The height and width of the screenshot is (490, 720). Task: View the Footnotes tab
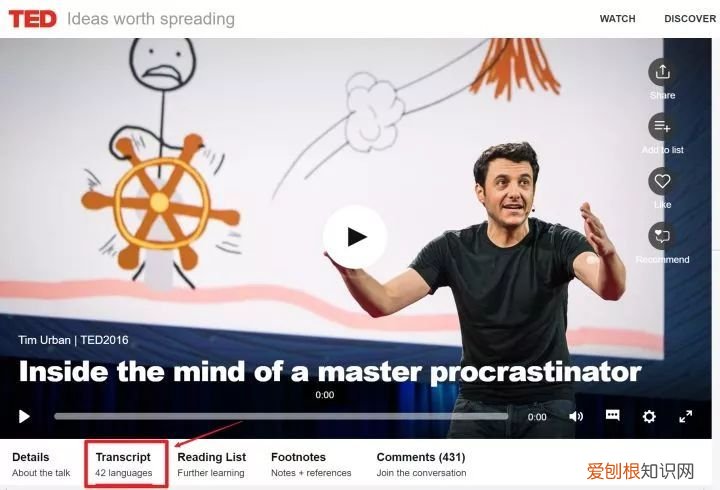[311, 464]
